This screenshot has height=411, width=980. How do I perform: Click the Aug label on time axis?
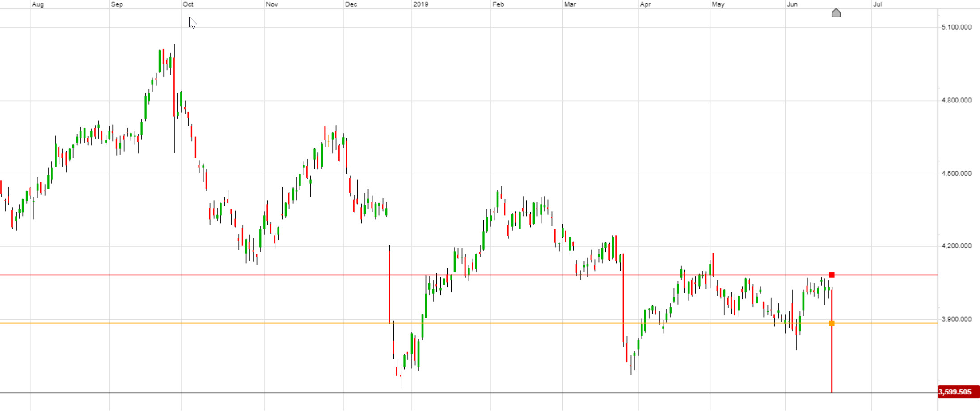click(x=38, y=4)
